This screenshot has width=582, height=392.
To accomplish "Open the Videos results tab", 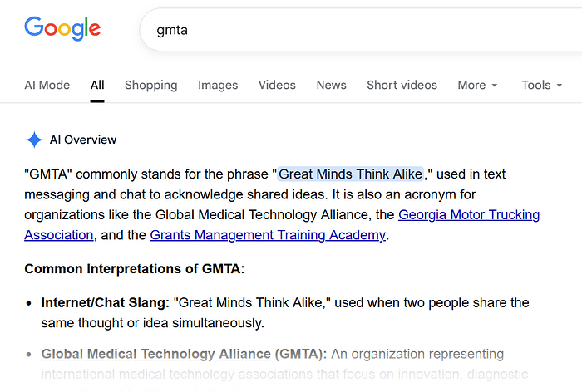I will coord(277,85).
